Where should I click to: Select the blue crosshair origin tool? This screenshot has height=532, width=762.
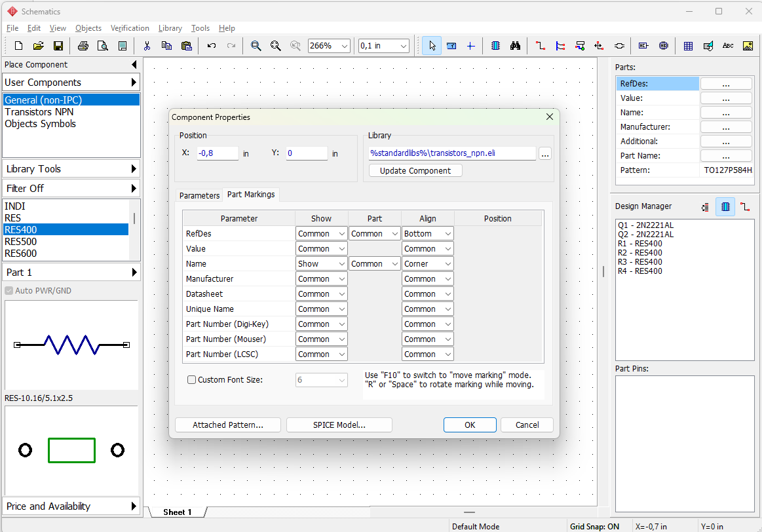tap(470, 46)
